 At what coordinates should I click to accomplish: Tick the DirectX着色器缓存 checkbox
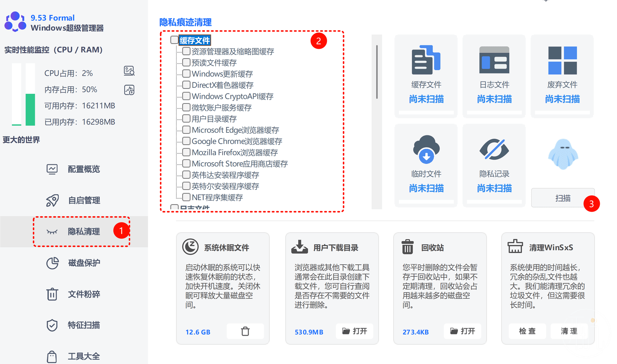[186, 85]
